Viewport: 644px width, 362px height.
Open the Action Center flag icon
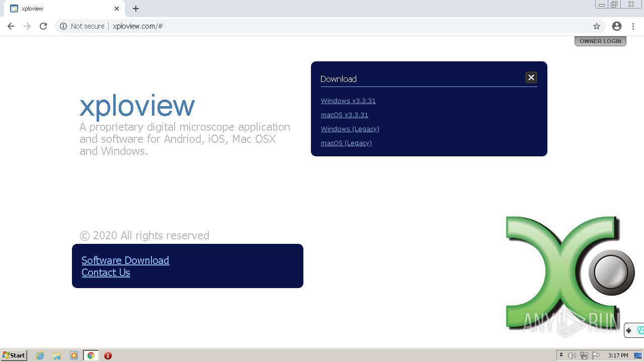596,355
